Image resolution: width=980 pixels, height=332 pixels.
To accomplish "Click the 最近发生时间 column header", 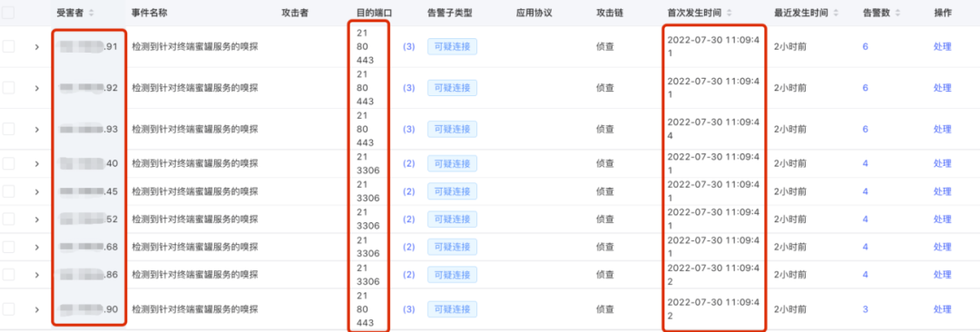I will click(x=800, y=13).
